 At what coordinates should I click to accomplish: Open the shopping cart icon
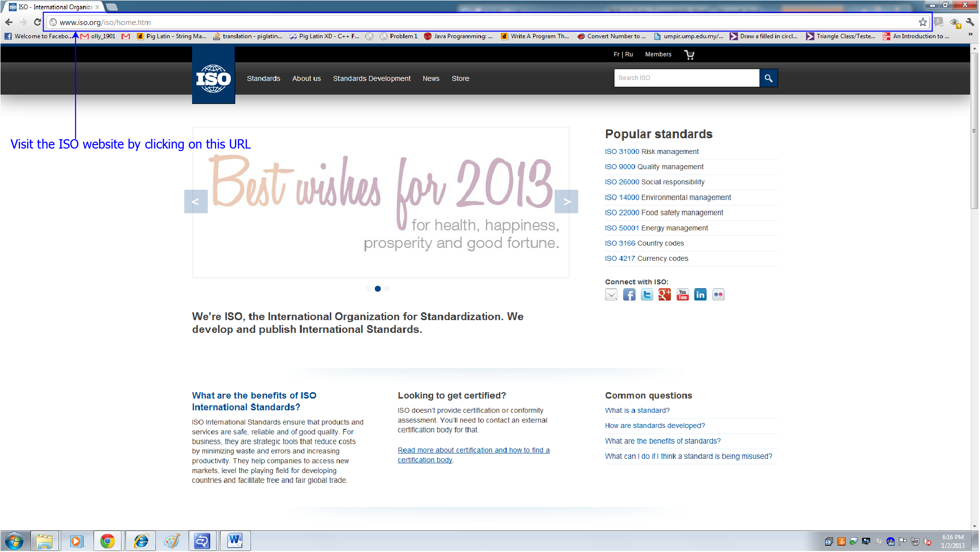pos(689,54)
